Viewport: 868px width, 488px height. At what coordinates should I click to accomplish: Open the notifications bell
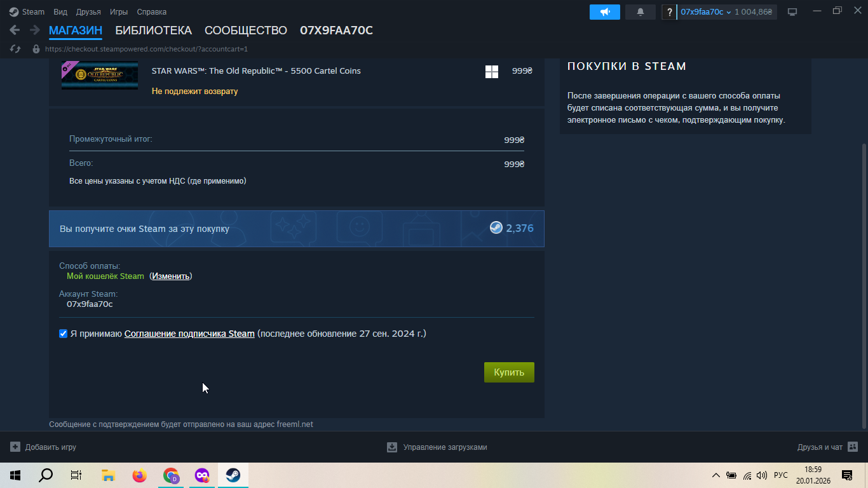641,11
